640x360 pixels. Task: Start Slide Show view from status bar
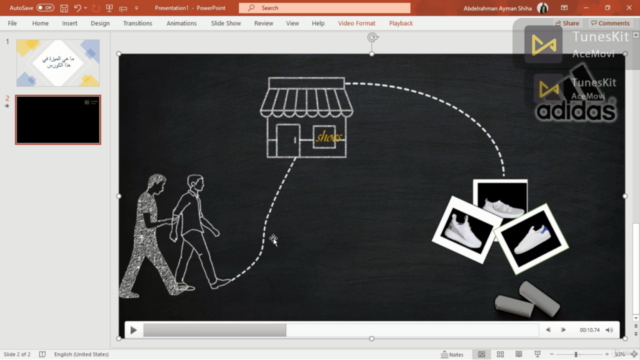tap(538, 354)
